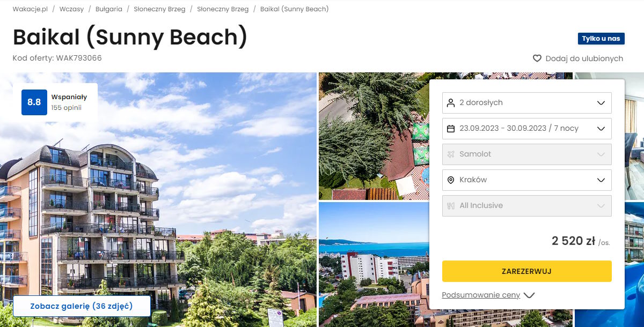644x327 pixels.
Task: Click the airplane icon beside Samolot
Action: click(x=451, y=154)
